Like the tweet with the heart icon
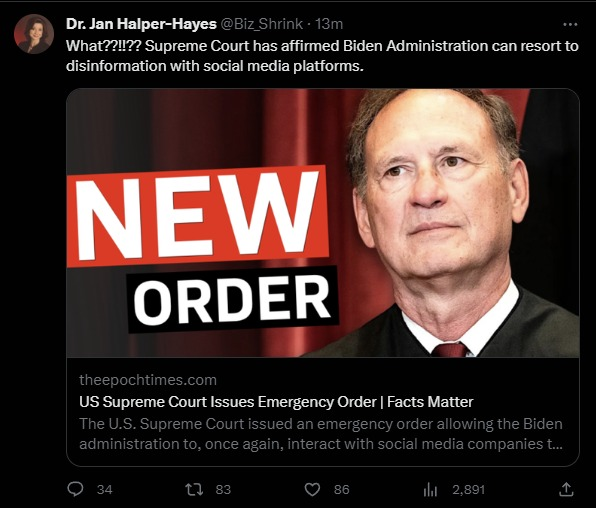Screen dimensions: 596x508 click(312, 489)
